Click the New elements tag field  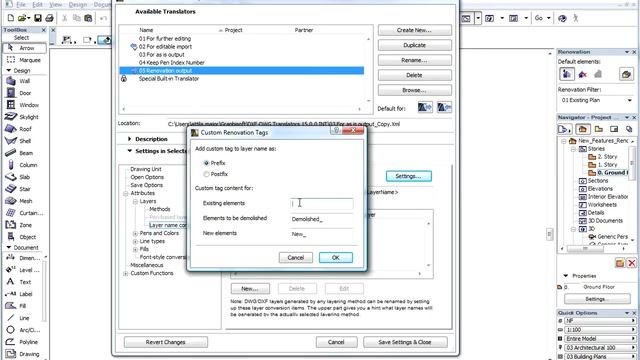click(x=322, y=234)
